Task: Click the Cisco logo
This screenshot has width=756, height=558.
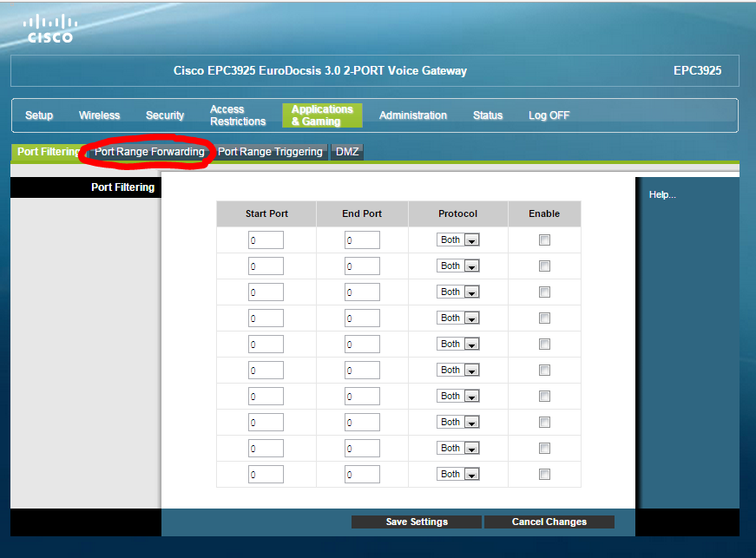Action: 49,29
